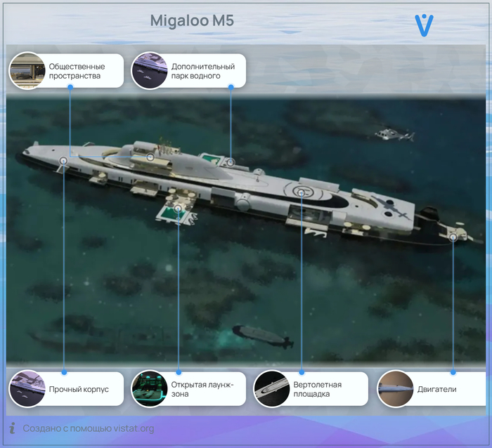Click the engines hotspot marker at the stern
The height and width of the screenshot is (448, 492).
(453, 237)
